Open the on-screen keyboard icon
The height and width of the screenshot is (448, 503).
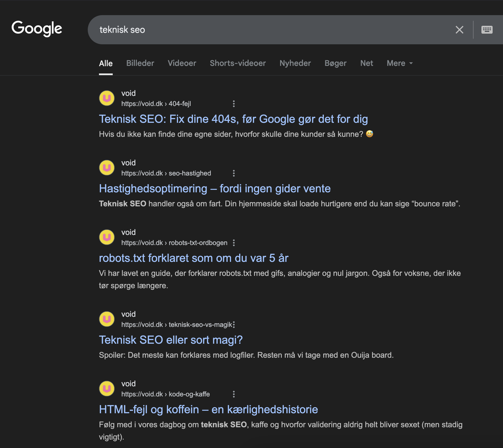[x=487, y=30]
